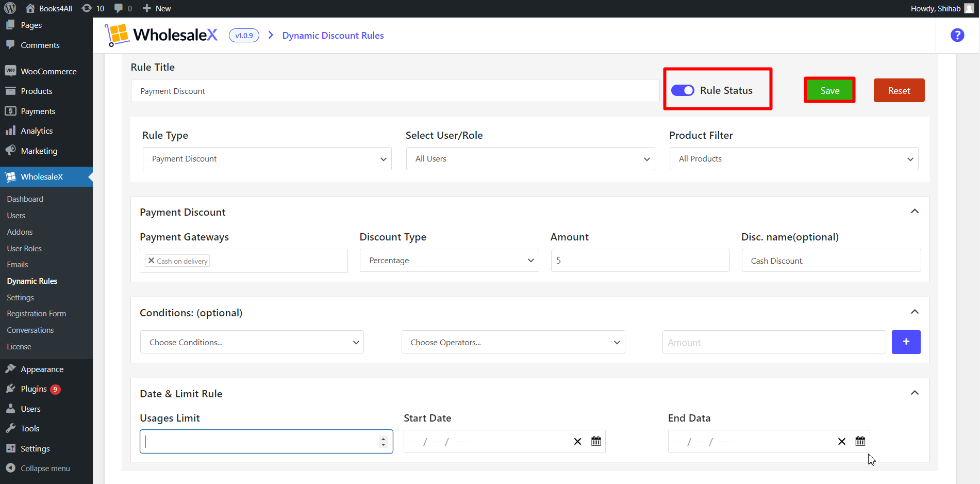Image resolution: width=980 pixels, height=484 pixels.
Task: Click the blue help question mark icon
Action: pos(957,35)
